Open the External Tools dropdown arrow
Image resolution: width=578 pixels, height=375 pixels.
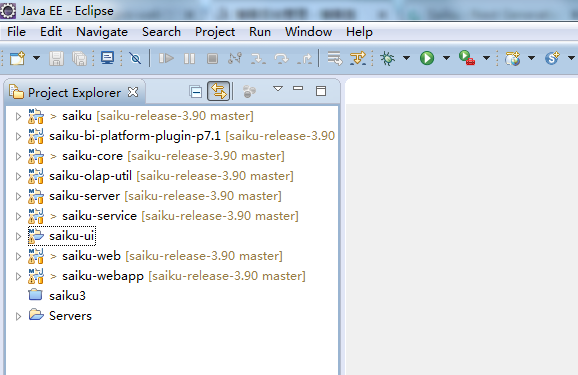(486, 58)
